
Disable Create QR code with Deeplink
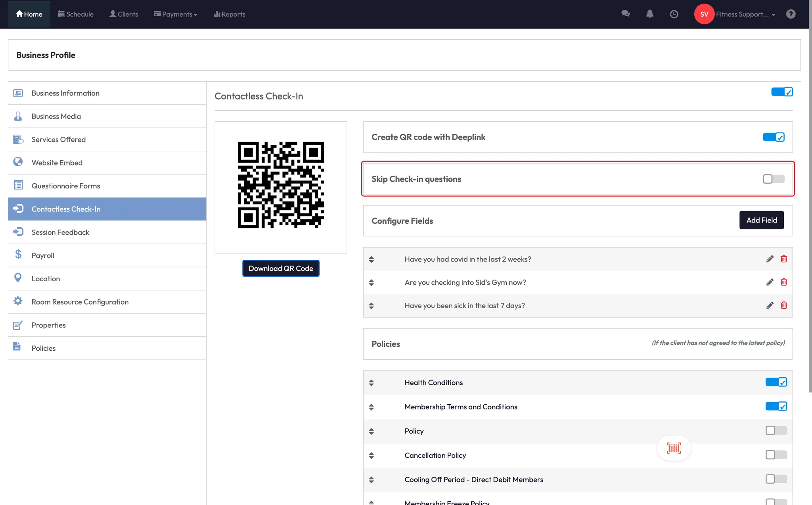click(773, 137)
